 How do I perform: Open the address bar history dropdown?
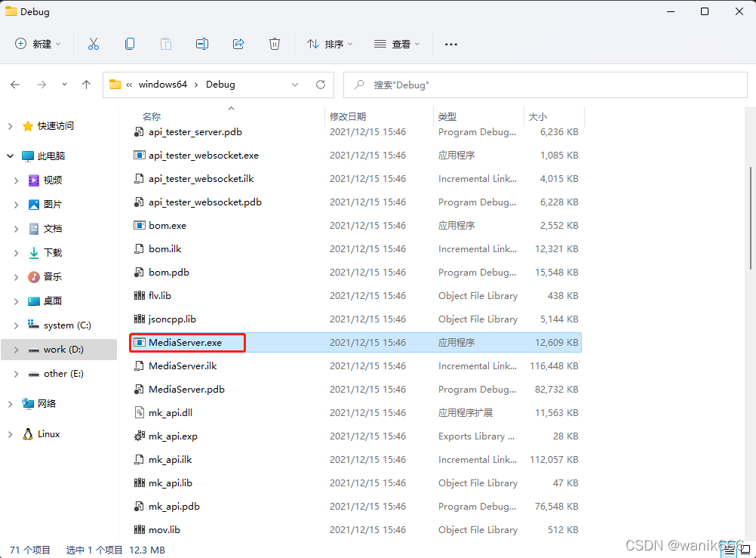pyautogui.click(x=294, y=85)
